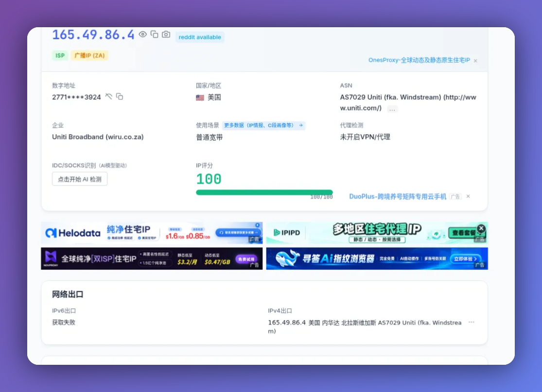The height and width of the screenshot is (392, 542).
Task: Copy the IP address 165.49.86.4
Action: click(155, 34)
